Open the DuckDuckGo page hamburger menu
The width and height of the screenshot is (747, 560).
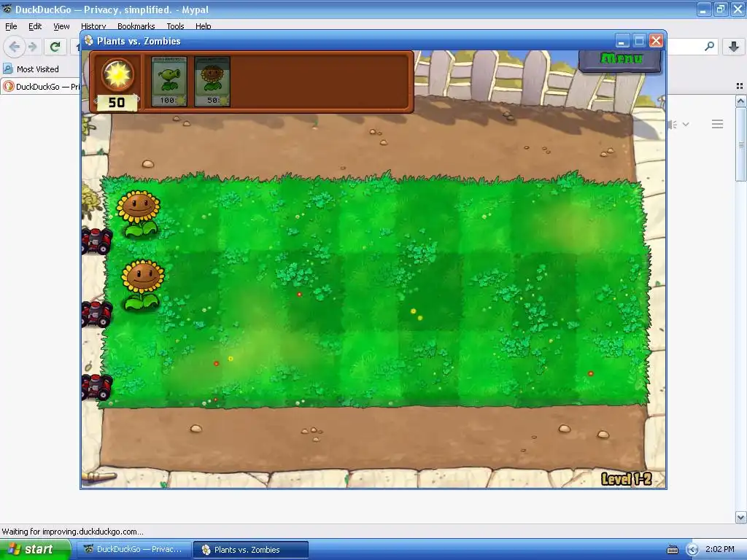pyautogui.click(x=718, y=124)
